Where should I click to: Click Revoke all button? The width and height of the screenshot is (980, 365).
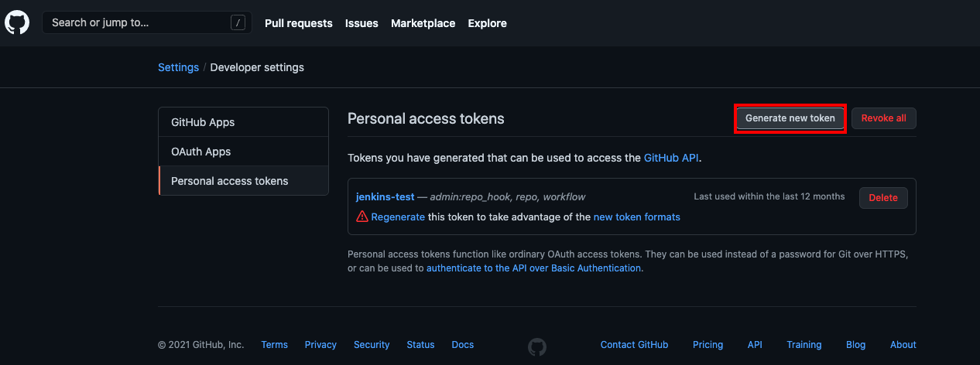click(884, 118)
